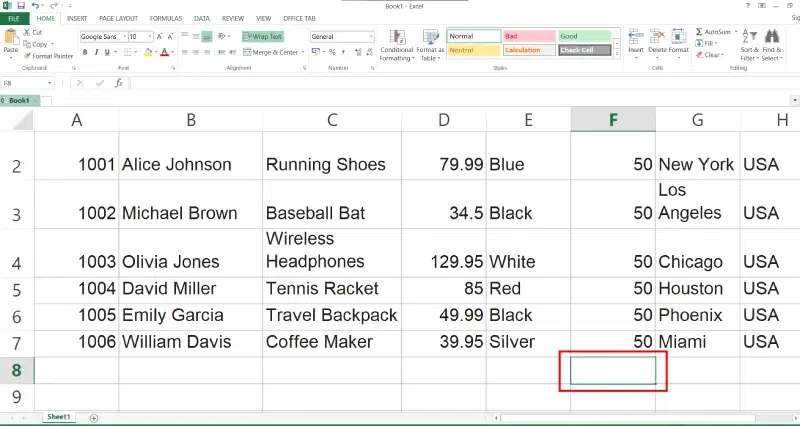Click the Increase Indent icon

[x=232, y=52]
